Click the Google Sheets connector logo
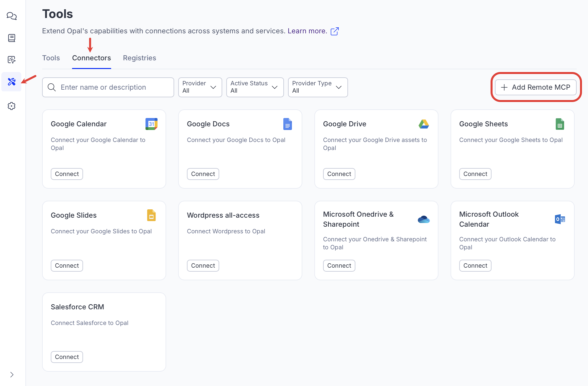Image resolution: width=588 pixels, height=386 pixels. pyautogui.click(x=560, y=124)
